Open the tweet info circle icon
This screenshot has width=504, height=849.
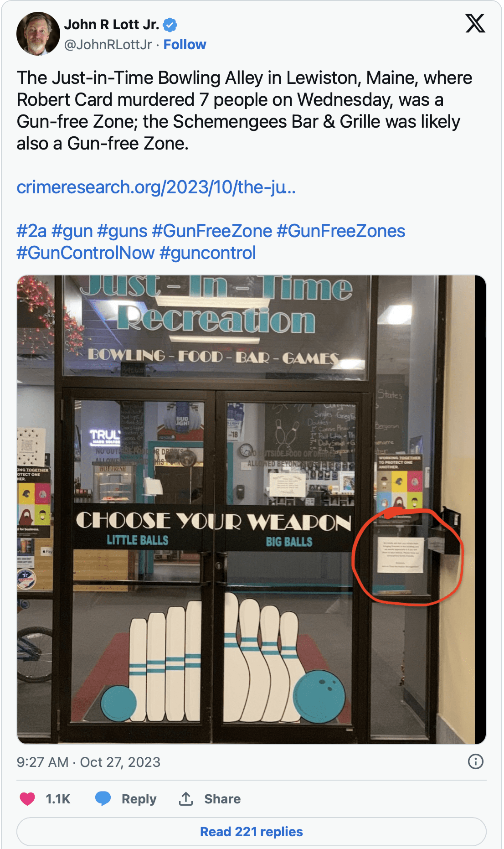[475, 761]
